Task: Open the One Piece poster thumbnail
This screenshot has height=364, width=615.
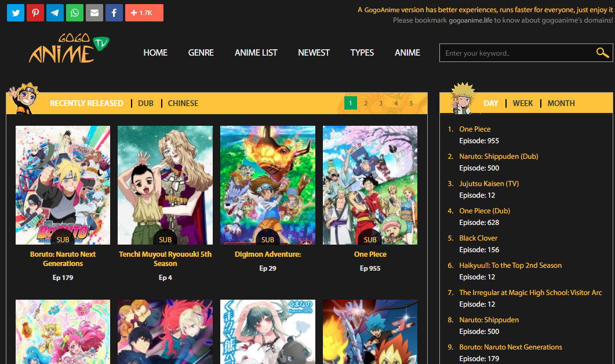Action: pyautogui.click(x=370, y=185)
